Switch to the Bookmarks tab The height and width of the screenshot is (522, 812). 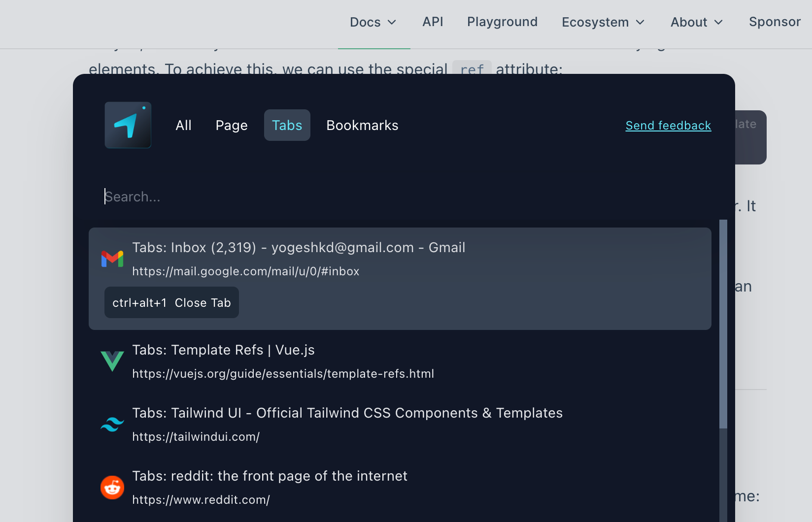362,126
